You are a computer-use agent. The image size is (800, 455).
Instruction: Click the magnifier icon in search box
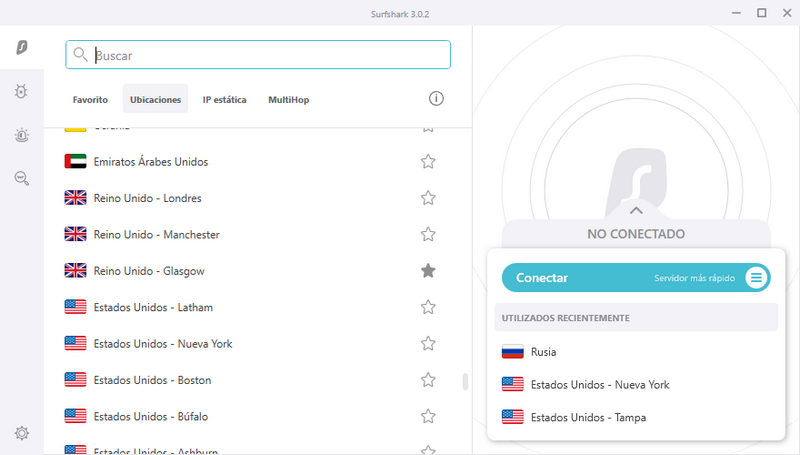point(80,54)
